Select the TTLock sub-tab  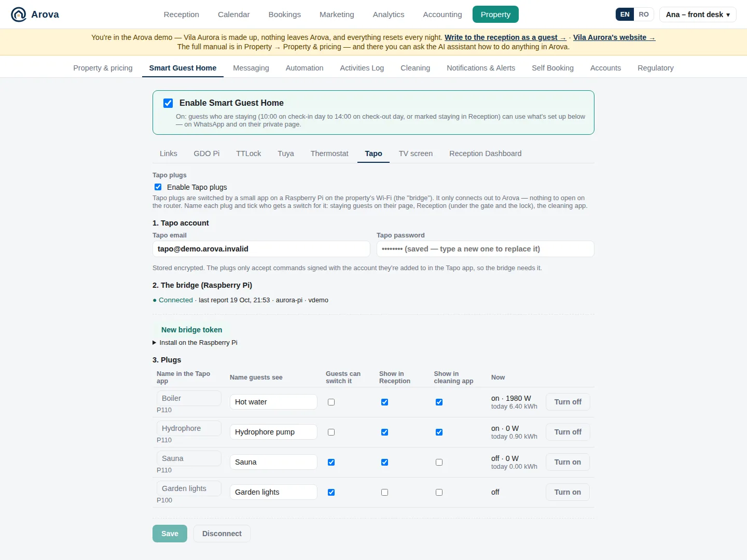(248, 153)
